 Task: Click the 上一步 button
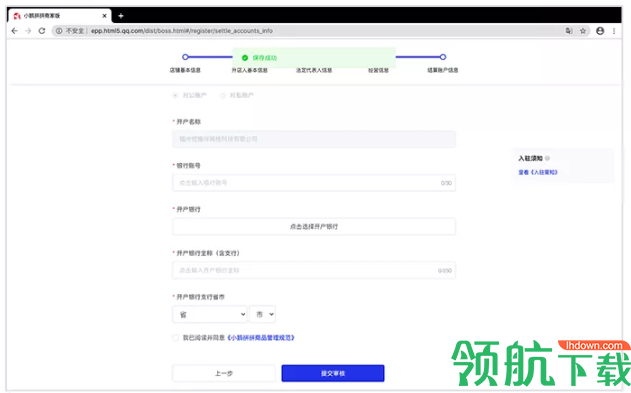pyautogui.click(x=224, y=373)
